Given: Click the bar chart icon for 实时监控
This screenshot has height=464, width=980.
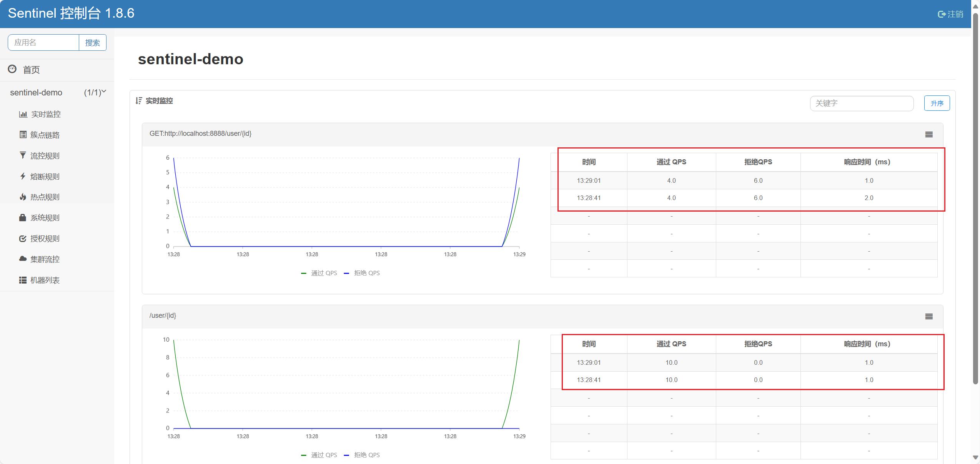Looking at the screenshot, I should [x=23, y=114].
